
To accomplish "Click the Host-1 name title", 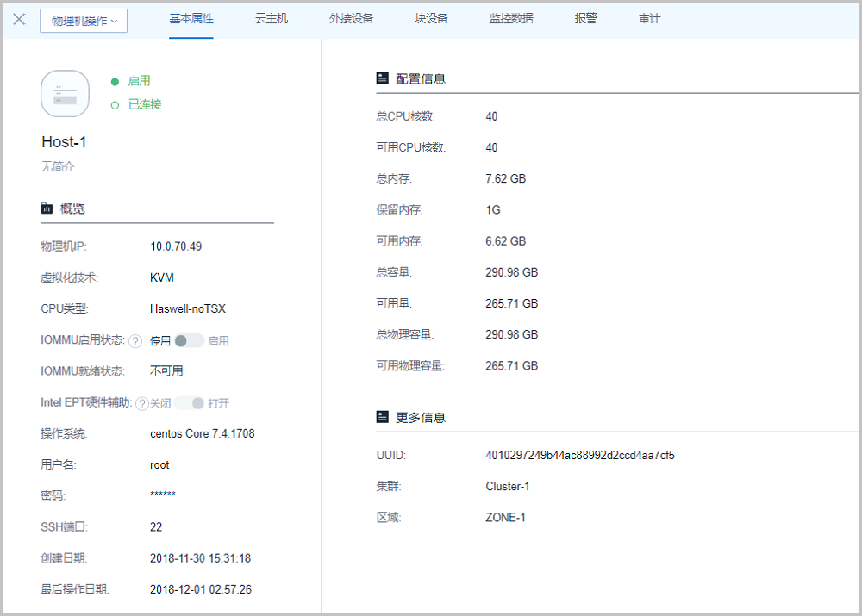I will pyautogui.click(x=64, y=142).
